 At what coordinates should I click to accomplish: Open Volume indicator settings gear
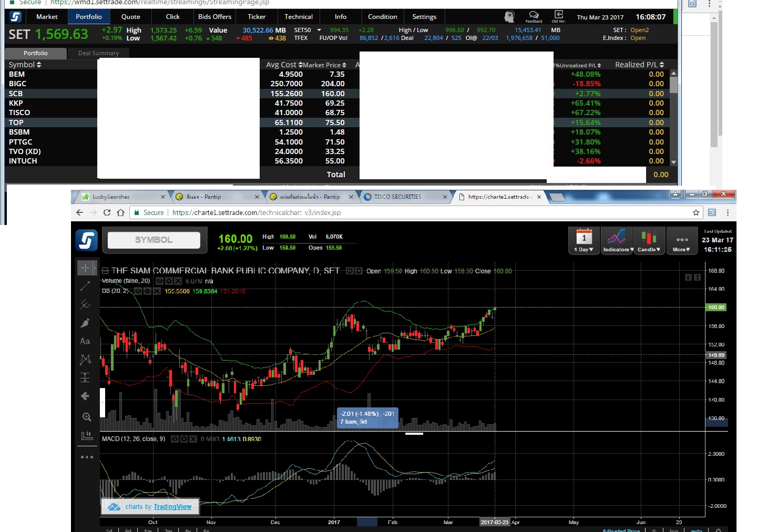pos(169,281)
